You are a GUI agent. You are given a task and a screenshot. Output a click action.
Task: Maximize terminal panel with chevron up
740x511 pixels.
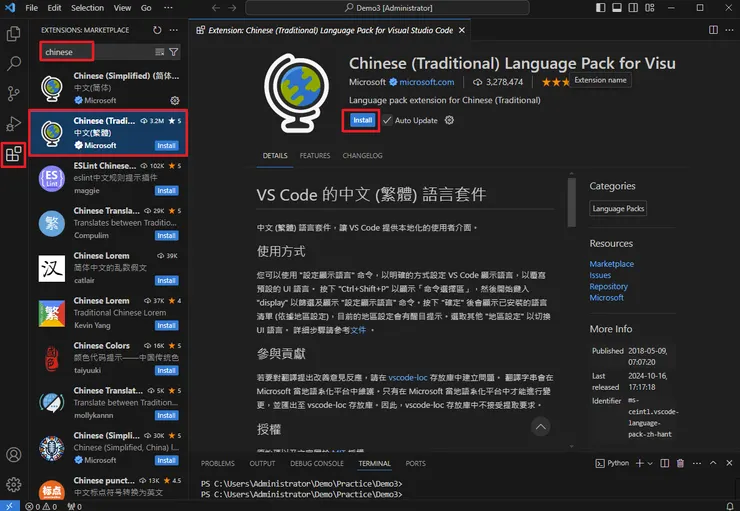point(713,463)
